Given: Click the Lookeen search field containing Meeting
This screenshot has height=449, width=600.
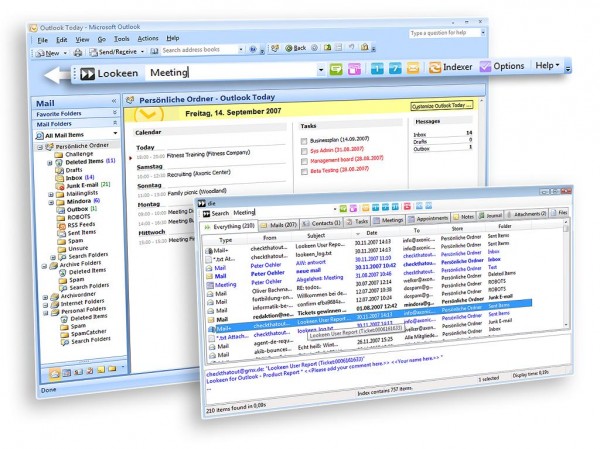Looking at the screenshot, I should (x=231, y=72).
